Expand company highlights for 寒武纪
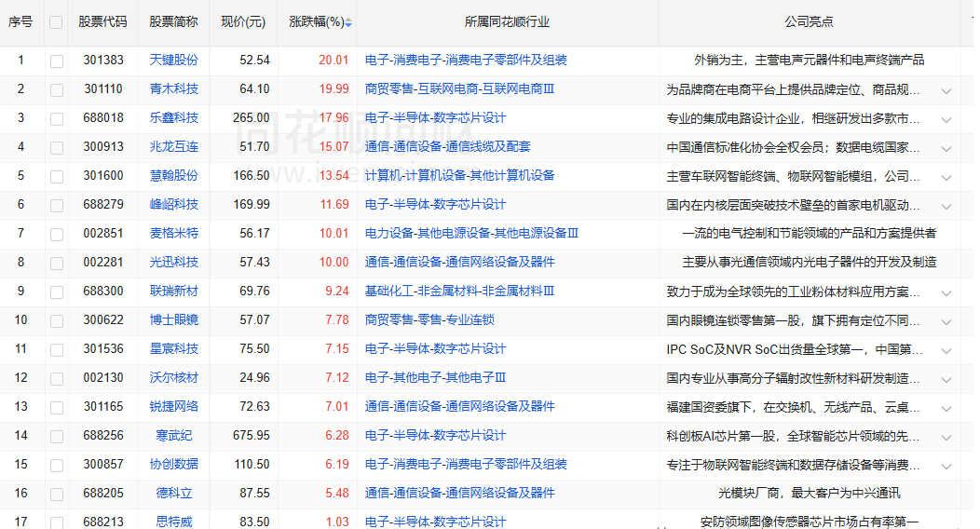The height and width of the screenshot is (529, 980). pyautogui.click(x=946, y=437)
